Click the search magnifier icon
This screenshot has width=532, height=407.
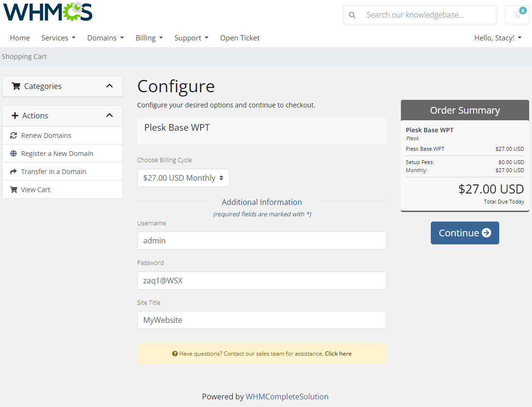pos(352,15)
